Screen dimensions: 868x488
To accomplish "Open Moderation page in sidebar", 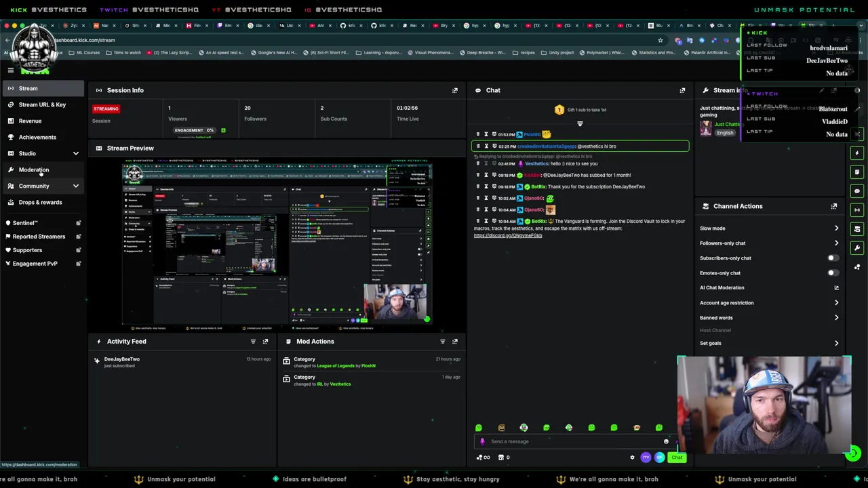I will pyautogui.click(x=43, y=169).
